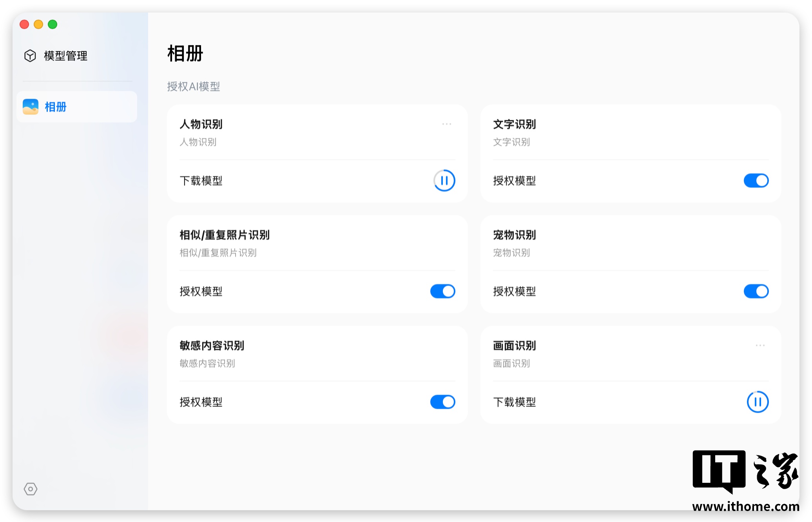The width and height of the screenshot is (812, 522).
Task: Click the 宠物识别 card title
Action: click(515, 235)
